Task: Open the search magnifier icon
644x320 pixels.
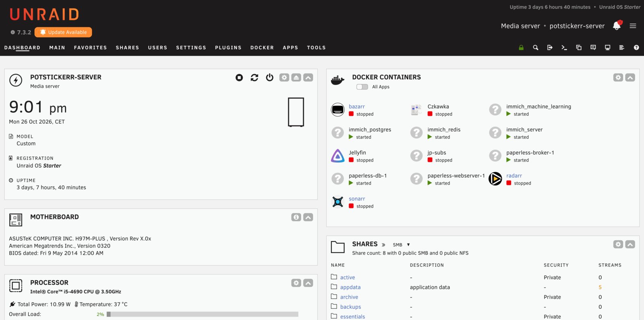Action: pos(535,48)
